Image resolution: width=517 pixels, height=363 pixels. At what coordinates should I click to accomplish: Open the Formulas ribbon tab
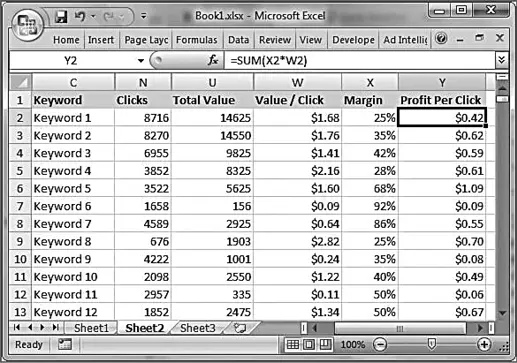click(x=197, y=40)
